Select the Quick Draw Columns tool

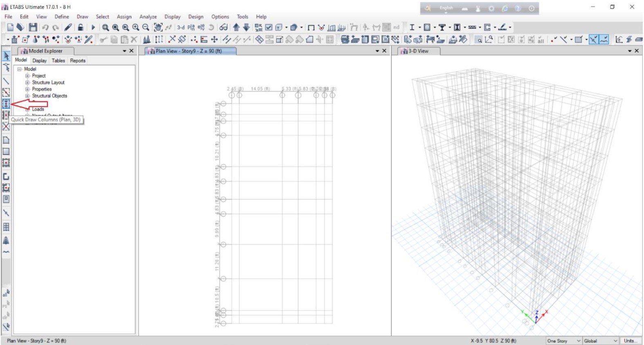pos(6,104)
